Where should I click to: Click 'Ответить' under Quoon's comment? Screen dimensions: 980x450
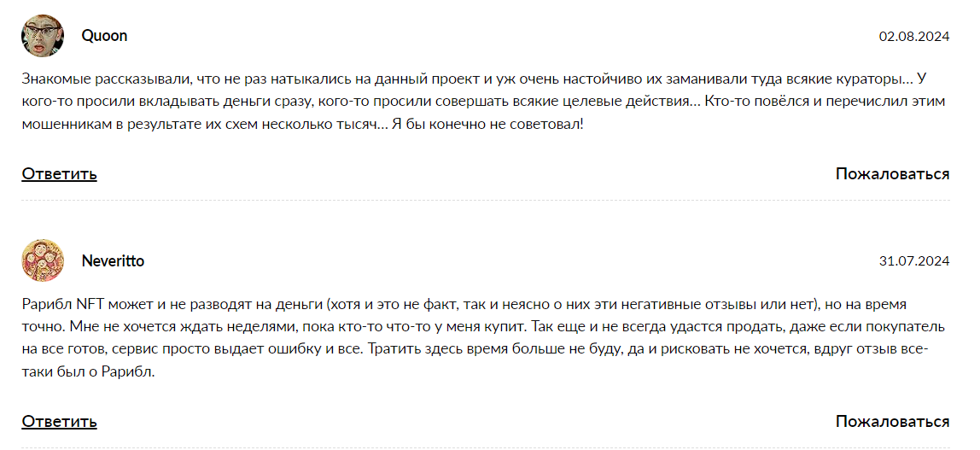(59, 174)
